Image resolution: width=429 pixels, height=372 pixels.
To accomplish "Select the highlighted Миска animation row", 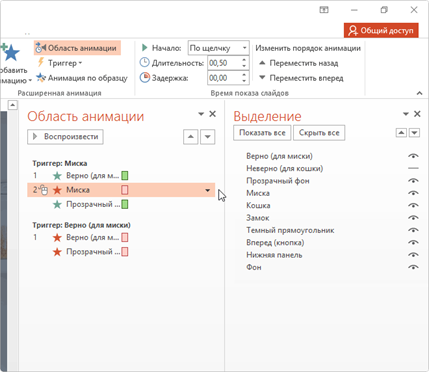I will (121, 190).
